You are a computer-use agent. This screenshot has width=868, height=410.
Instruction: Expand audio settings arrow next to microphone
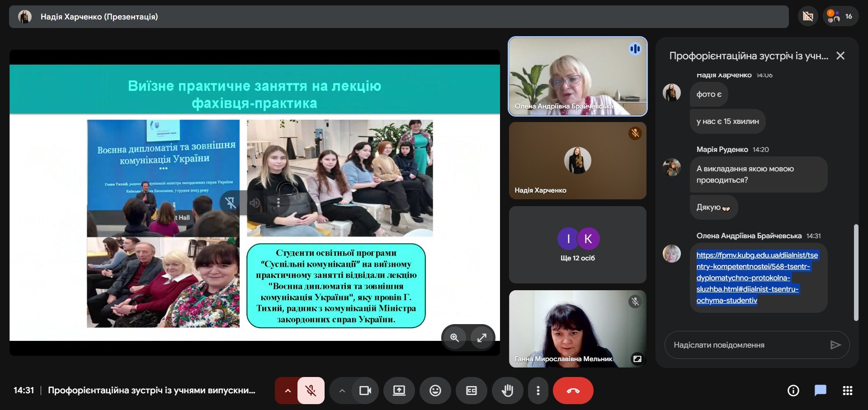[x=288, y=391]
